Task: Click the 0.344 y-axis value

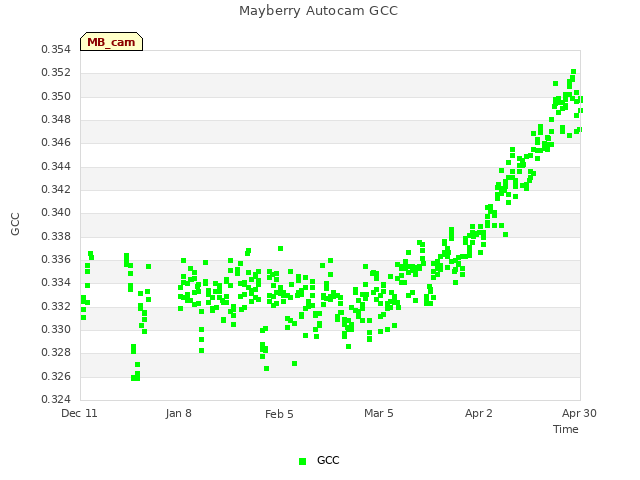Action: pos(56,166)
